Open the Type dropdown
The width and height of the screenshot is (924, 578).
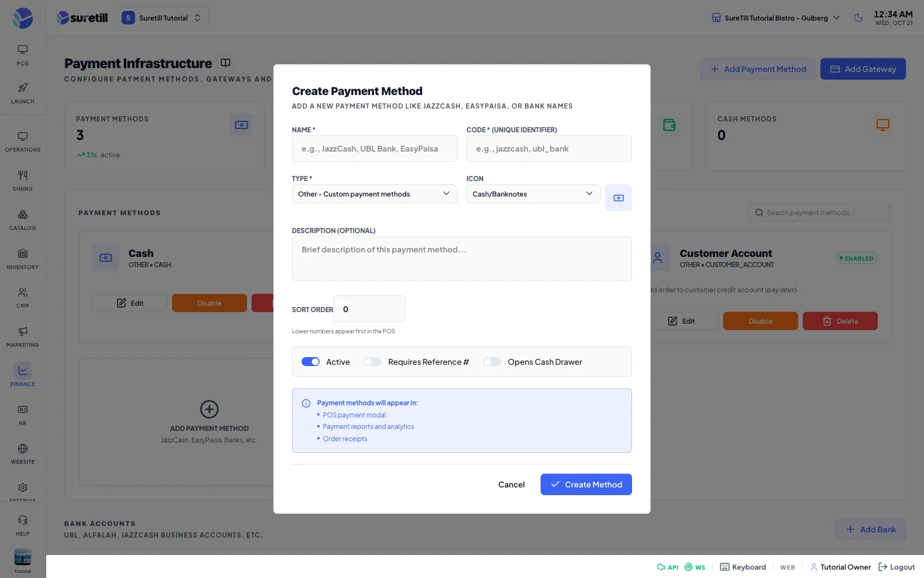pos(375,194)
